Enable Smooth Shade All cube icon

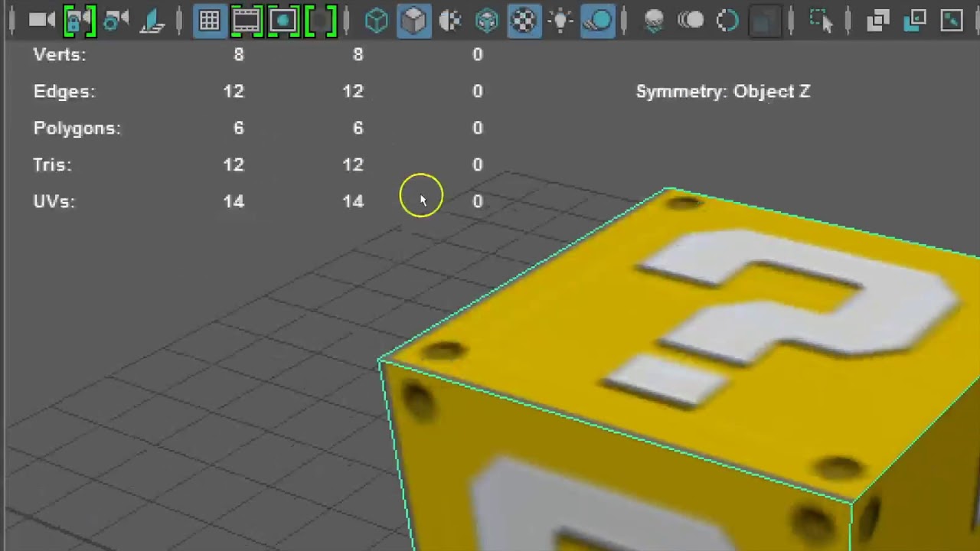click(x=413, y=21)
